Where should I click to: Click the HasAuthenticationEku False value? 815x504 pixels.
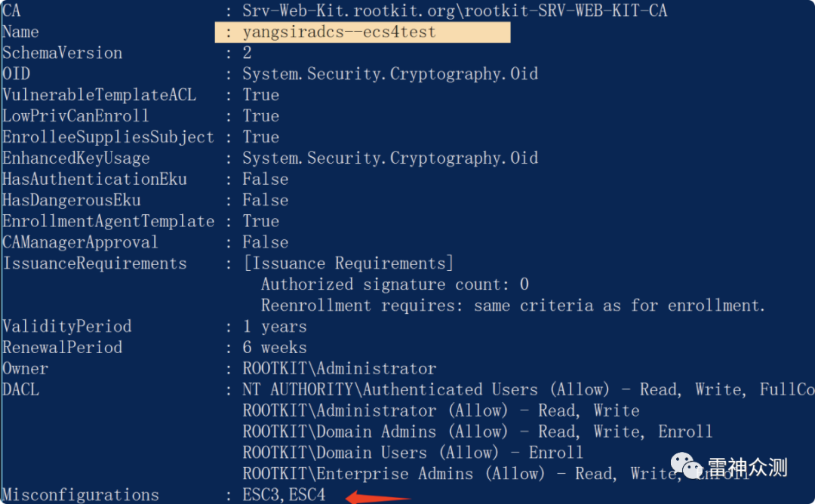point(266,180)
